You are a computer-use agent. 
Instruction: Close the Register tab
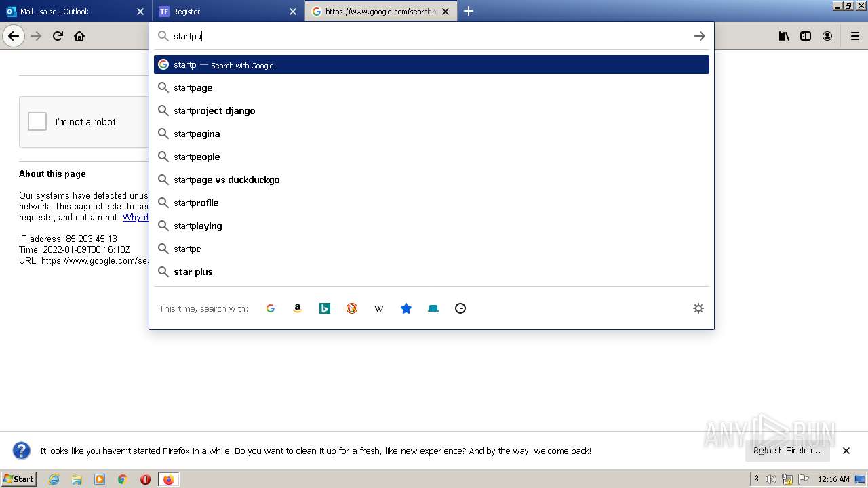click(x=293, y=12)
